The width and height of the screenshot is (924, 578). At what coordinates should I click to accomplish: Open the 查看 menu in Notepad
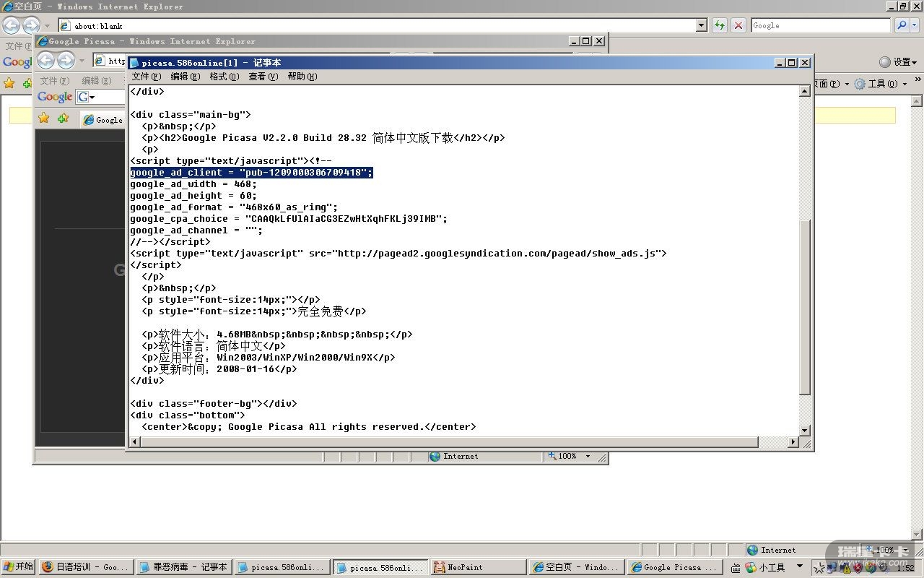pyautogui.click(x=263, y=77)
